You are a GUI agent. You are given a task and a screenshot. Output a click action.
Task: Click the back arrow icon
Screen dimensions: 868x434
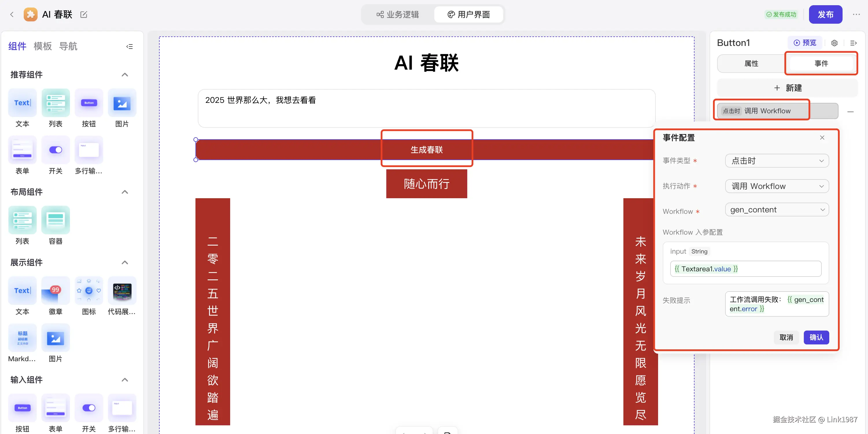(12, 14)
